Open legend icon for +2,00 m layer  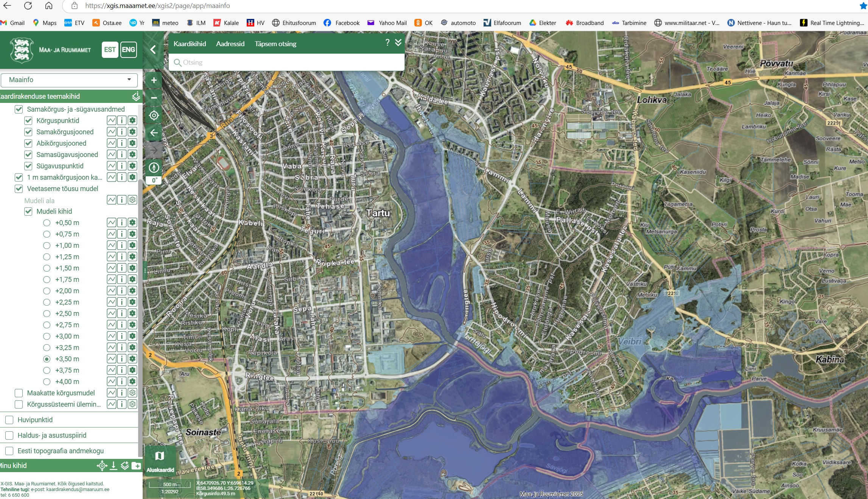[111, 291]
